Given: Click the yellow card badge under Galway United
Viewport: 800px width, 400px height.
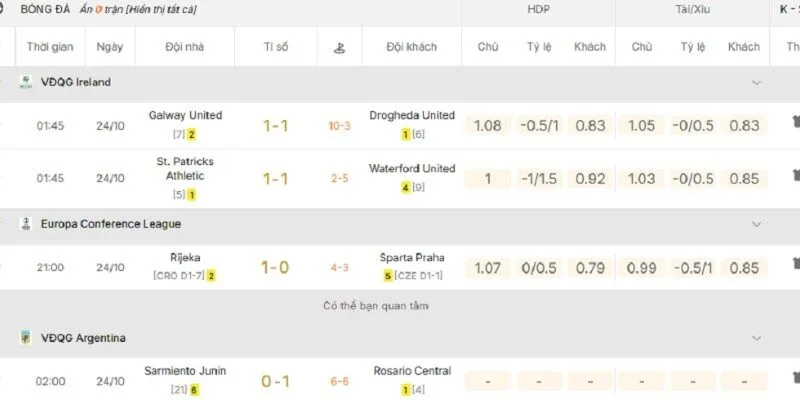Looking at the screenshot, I should (191, 134).
